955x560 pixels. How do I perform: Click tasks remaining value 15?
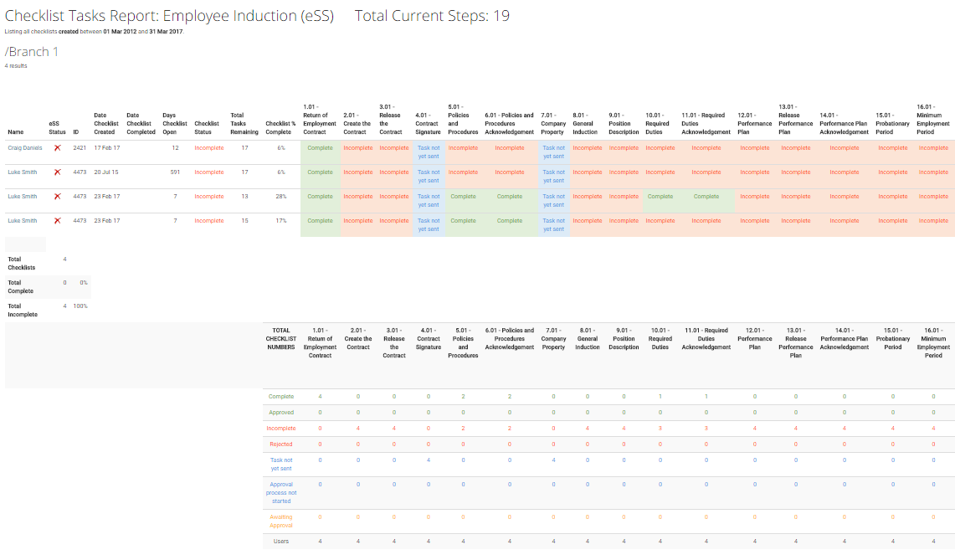pos(245,221)
